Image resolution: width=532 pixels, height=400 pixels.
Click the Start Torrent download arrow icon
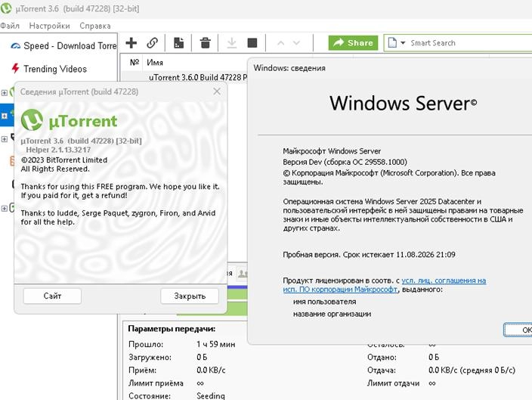[x=232, y=43]
